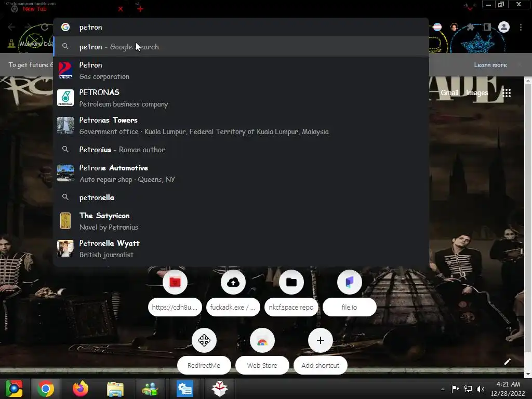Open the Gmail link
Image resolution: width=532 pixels, height=399 pixels.
point(449,92)
